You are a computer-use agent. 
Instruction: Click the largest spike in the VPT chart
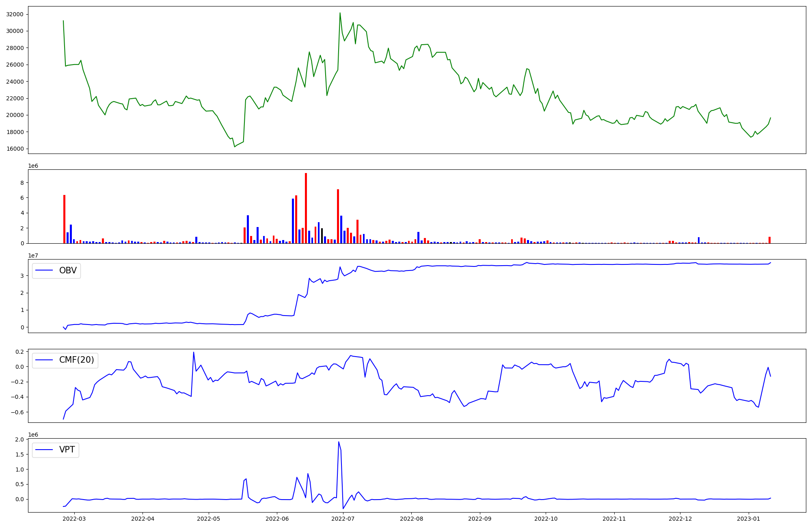(339, 442)
